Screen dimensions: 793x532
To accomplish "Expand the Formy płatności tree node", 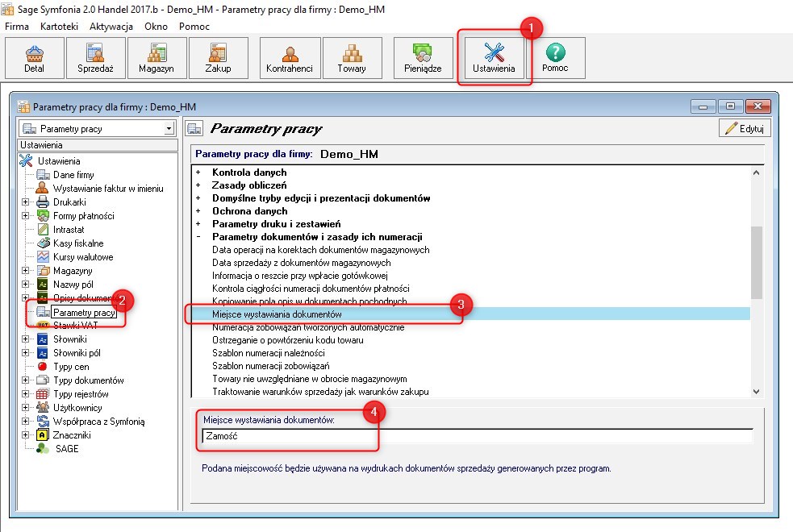I will click(25, 216).
